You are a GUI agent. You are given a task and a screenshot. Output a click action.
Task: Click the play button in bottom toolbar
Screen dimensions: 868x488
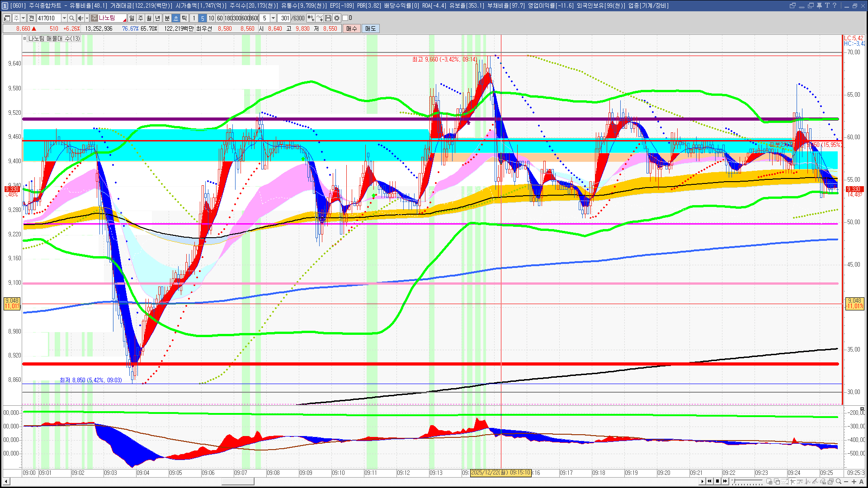click(702, 481)
